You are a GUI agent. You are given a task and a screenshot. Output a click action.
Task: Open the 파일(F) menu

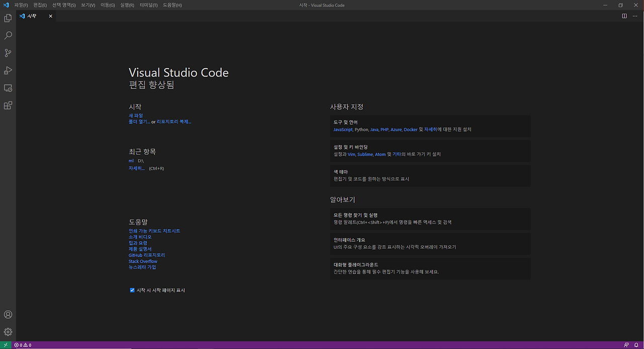point(21,5)
